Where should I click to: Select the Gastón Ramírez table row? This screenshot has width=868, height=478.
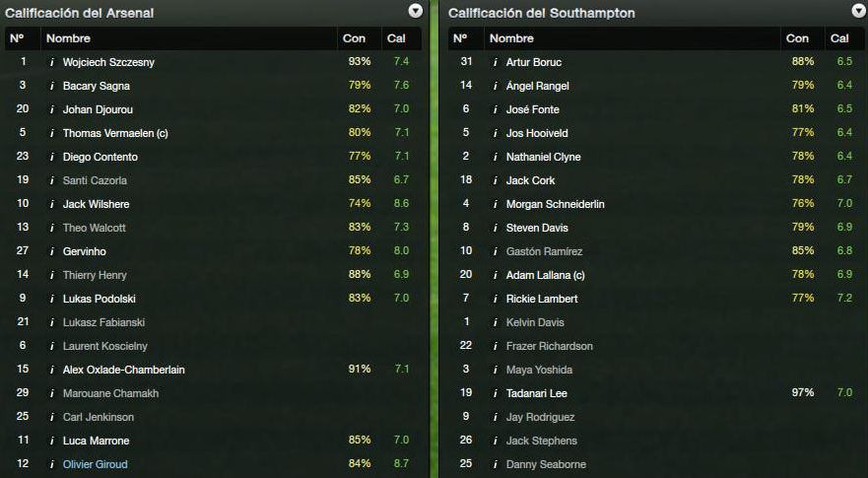click(656, 251)
